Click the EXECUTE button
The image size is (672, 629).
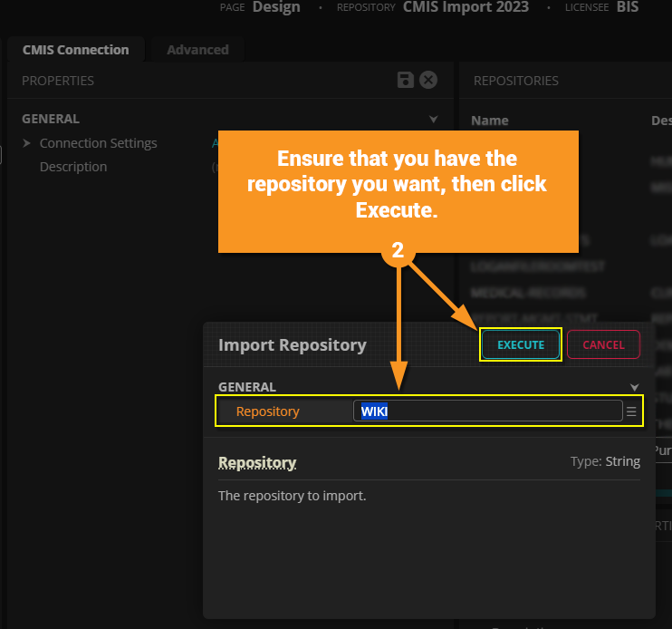coord(521,344)
